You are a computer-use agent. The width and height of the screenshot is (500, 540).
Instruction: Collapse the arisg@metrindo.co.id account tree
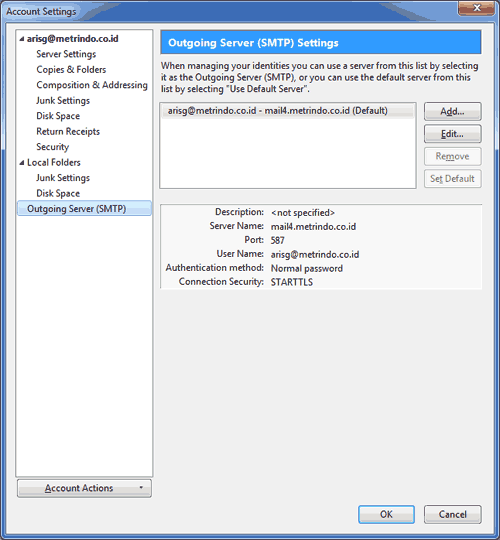coord(22,39)
